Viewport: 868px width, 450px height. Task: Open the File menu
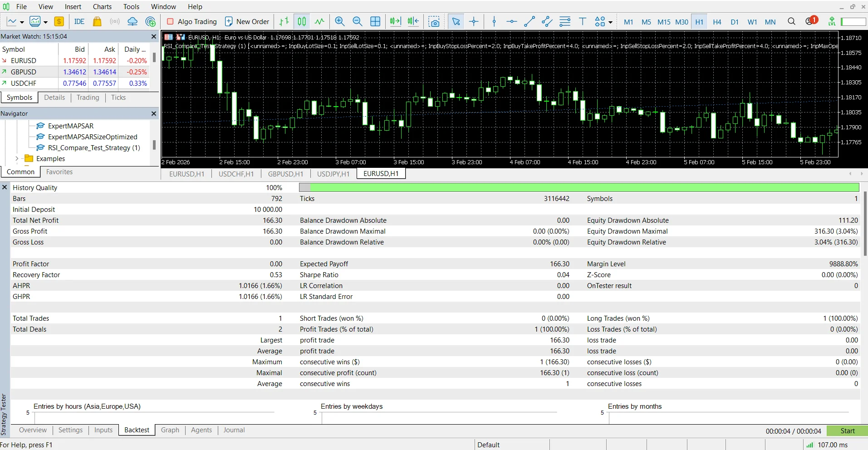21,6
